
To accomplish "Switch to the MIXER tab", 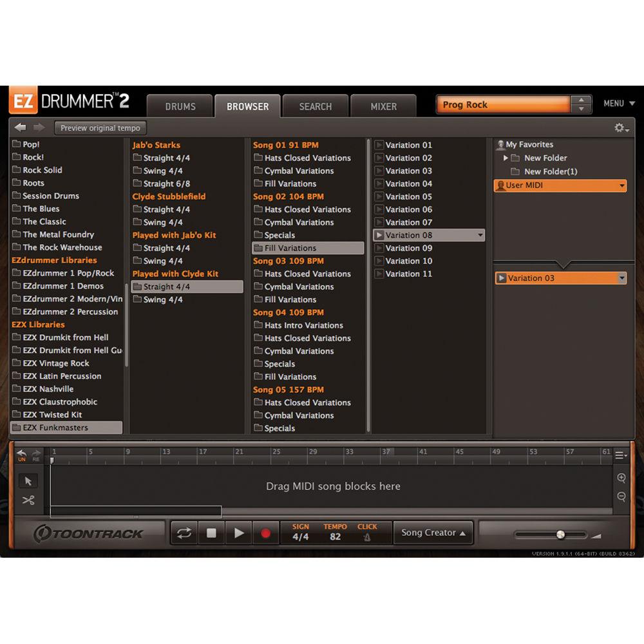I will point(384,106).
